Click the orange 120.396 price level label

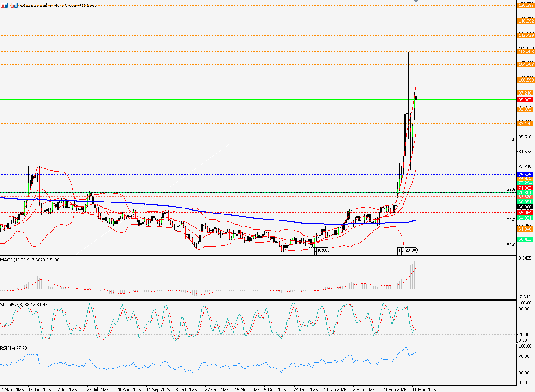click(525, 5)
